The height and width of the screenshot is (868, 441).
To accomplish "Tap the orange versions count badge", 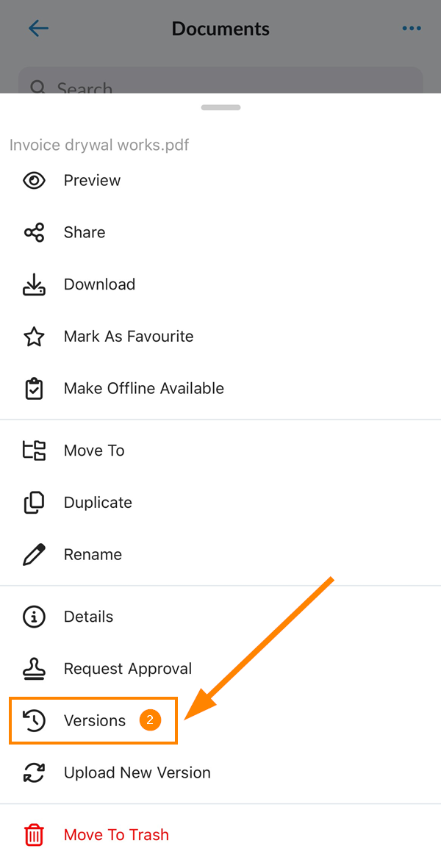I will [x=150, y=721].
